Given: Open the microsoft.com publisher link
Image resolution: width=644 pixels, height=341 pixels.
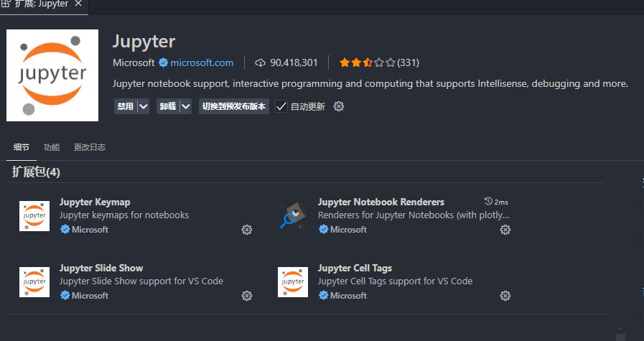Looking at the screenshot, I should (202, 63).
